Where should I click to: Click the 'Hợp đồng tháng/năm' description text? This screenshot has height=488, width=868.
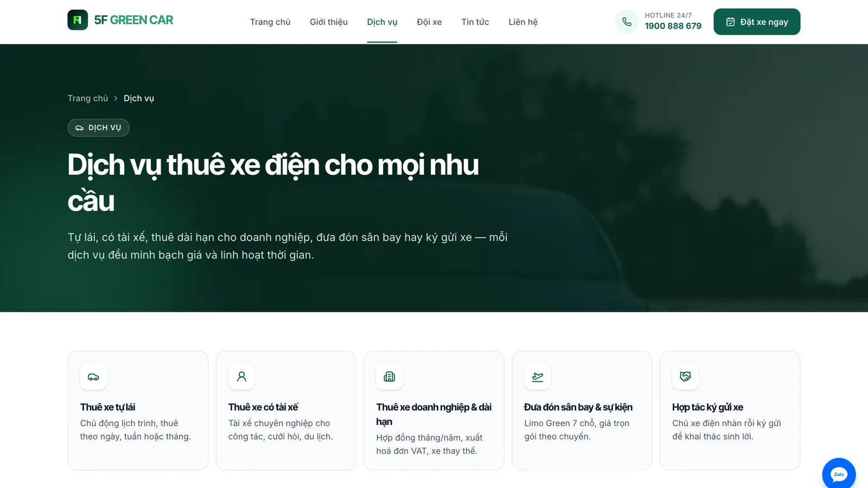point(429,445)
